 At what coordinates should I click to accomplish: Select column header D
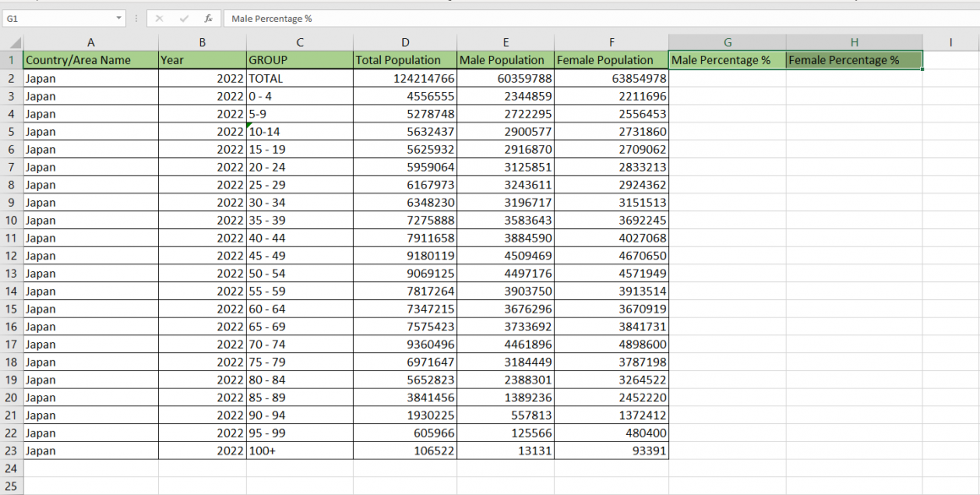(405, 42)
